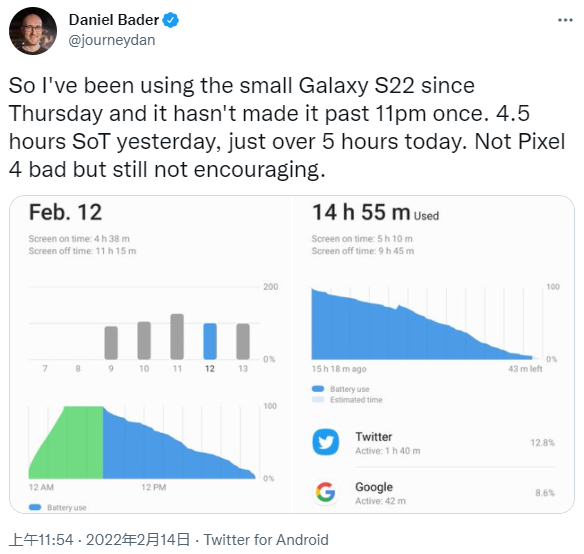
Task: Select the gray bar for day 11
Action: click(177, 336)
